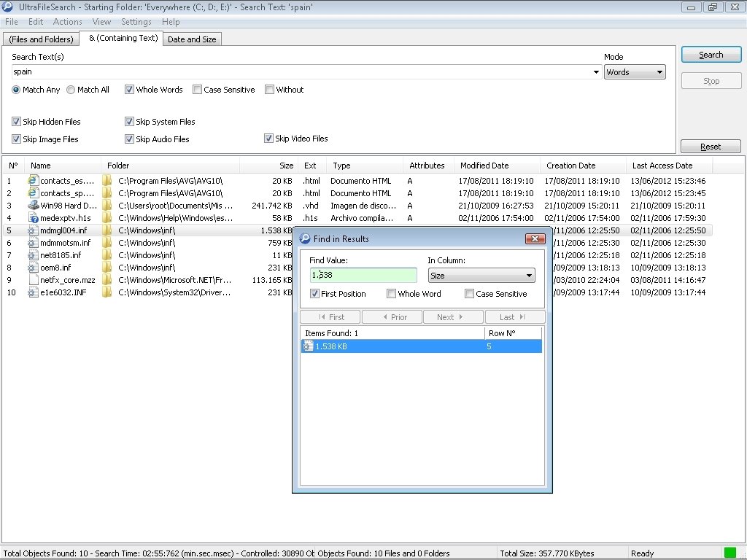Image resolution: width=747 pixels, height=560 pixels.
Task: Open the Mode dropdown showing Words
Action: click(x=635, y=72)
